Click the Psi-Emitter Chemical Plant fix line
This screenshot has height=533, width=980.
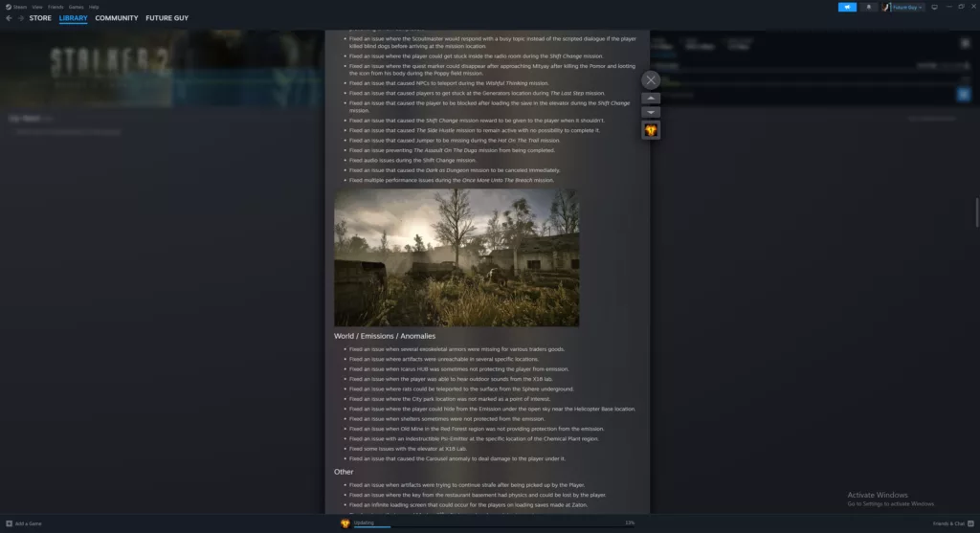[x=474, y=438]
